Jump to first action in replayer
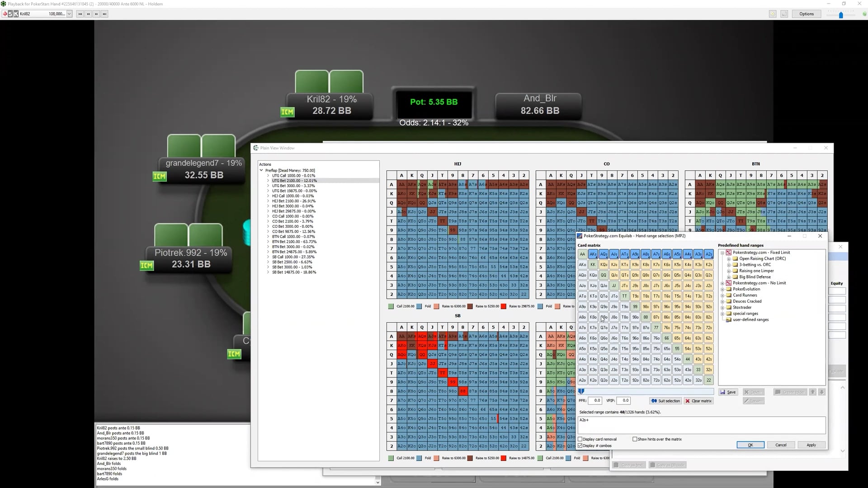The height and width of the screenshot is (488, 868). point(80,14)
